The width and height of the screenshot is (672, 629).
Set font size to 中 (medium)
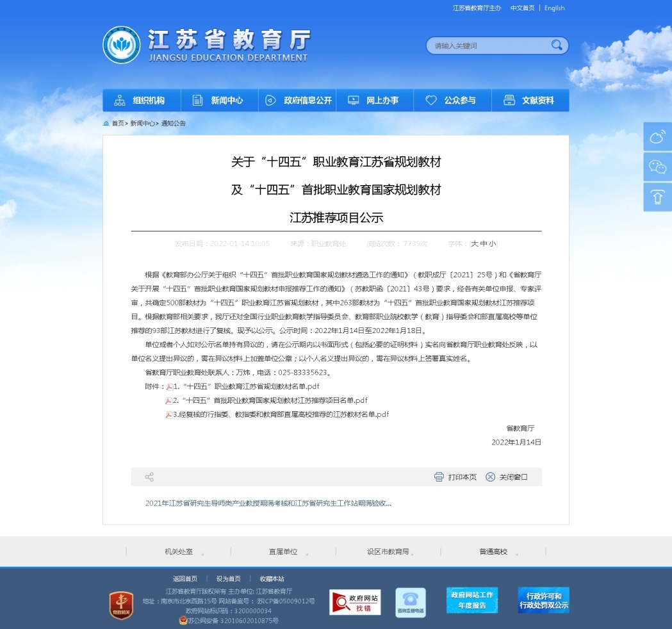[x=483, y=244]
